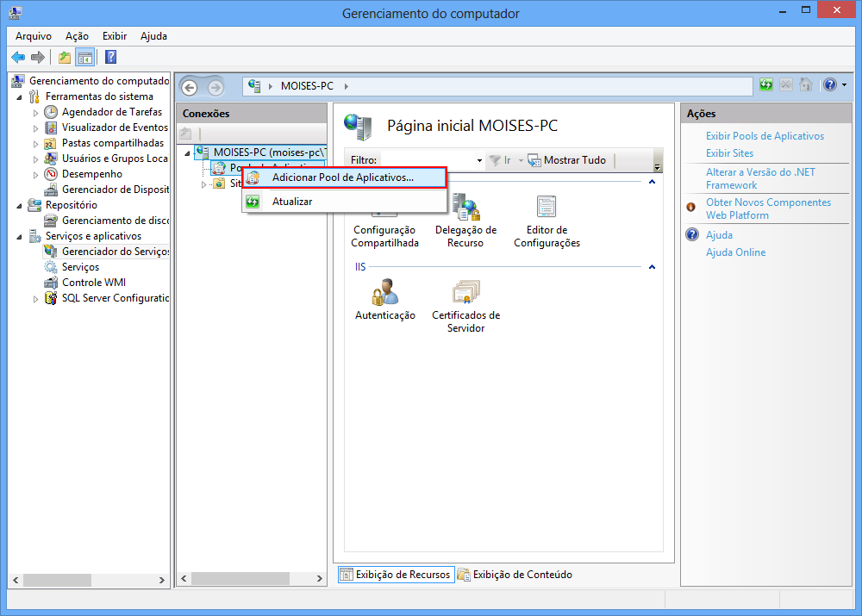Click the right scroll arrow of console tree
This screenshot has width=862, height=616.
(162, 580)
